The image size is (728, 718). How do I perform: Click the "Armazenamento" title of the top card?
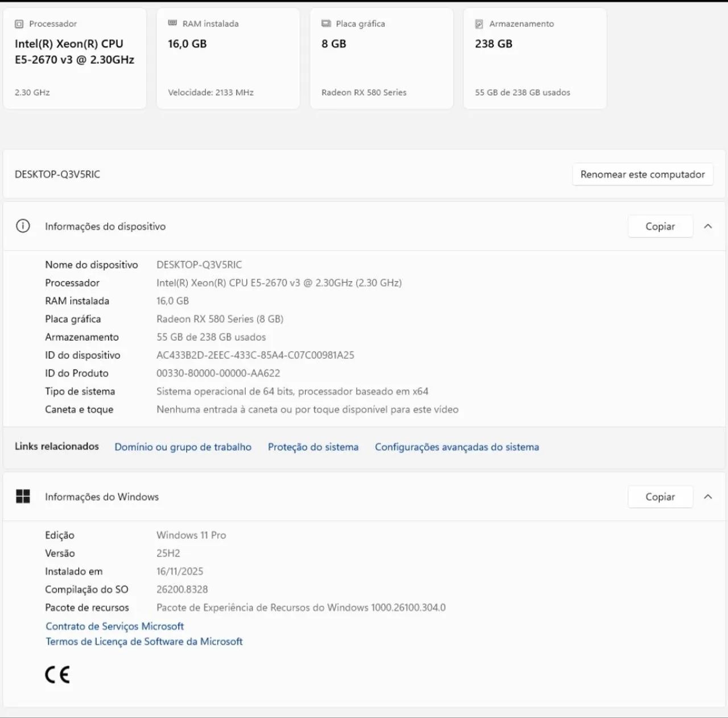point(522,24)
